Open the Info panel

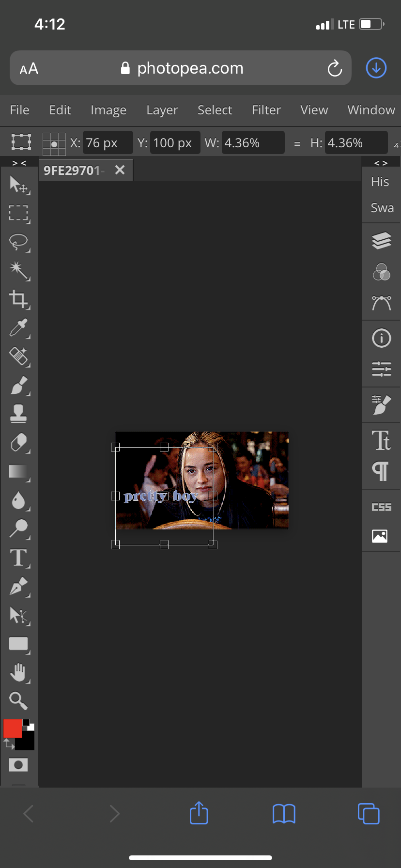pyautogui.click(x=382, y=338)
